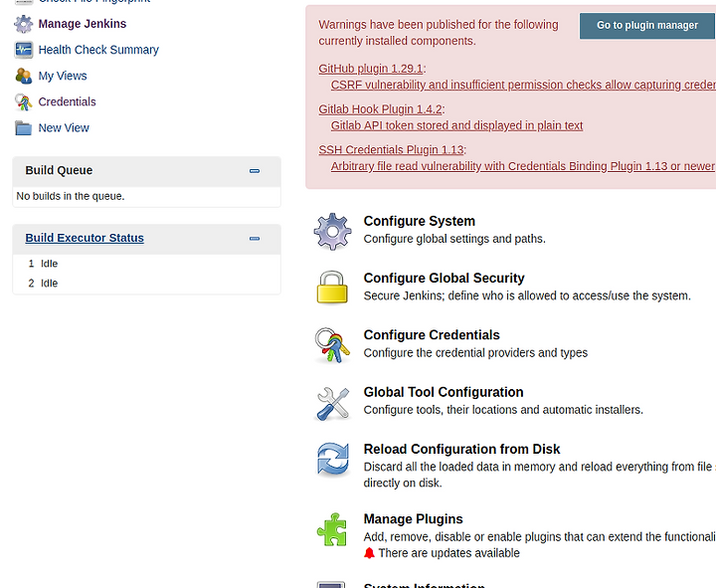This screenshot has width=716, height=588.
Task: Open Configure Global Security heading
Action: pos(444,279)
